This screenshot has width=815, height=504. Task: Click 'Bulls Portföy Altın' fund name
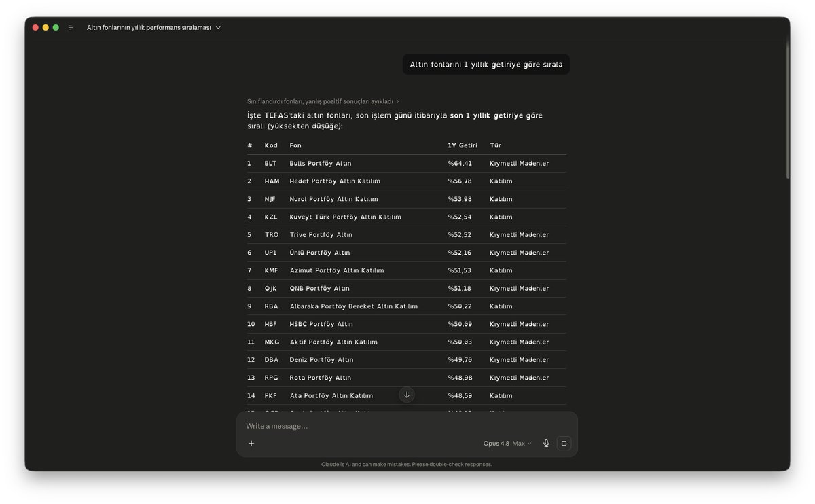(x=321, y=164)
